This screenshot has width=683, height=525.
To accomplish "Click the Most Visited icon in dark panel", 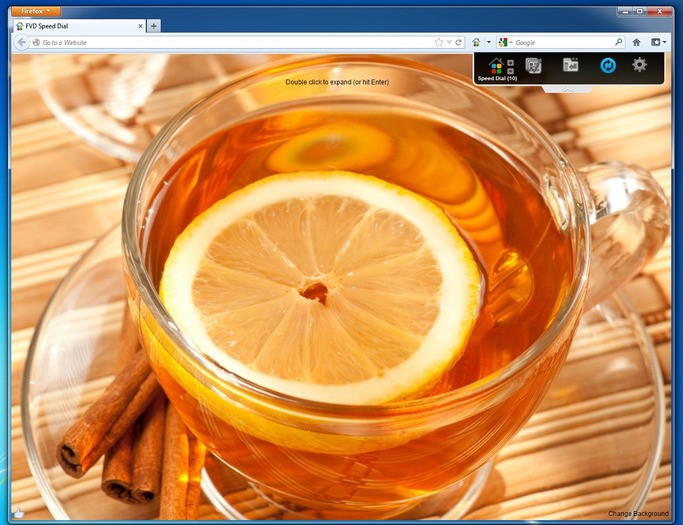I will (534, 65).
